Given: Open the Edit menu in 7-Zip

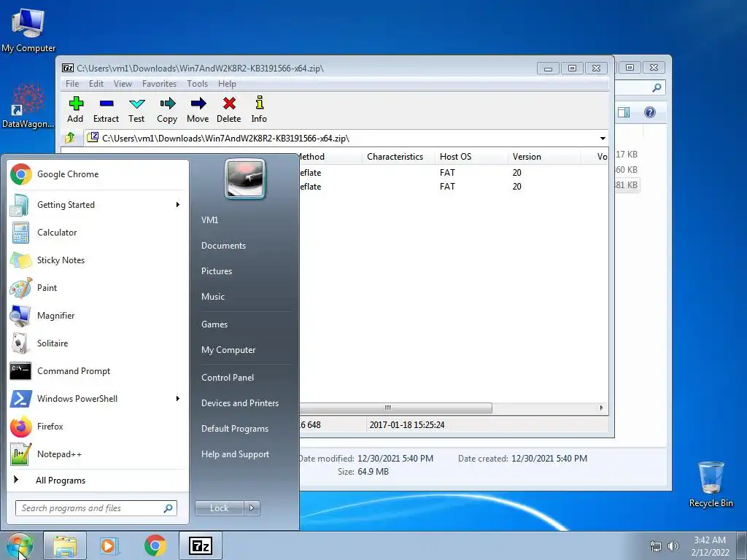Looking at the screenshot, I should pyautogui.click(x=96, y=84).
